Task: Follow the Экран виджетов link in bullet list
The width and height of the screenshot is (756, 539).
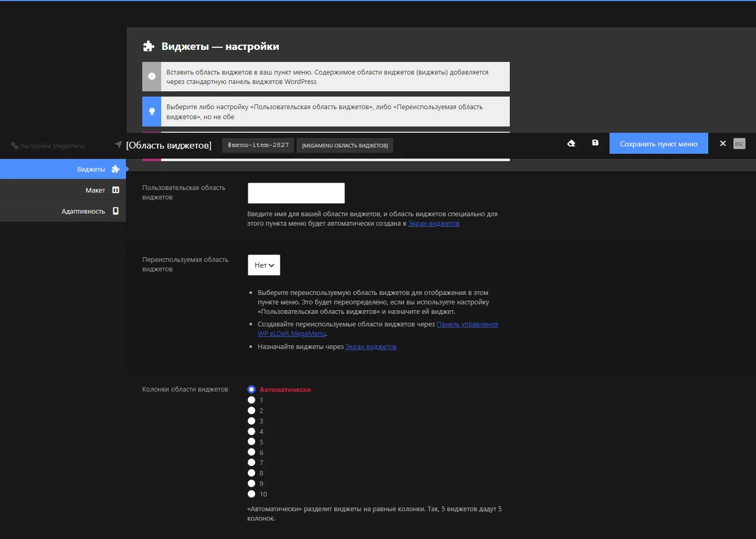Action: pos(371,347)
